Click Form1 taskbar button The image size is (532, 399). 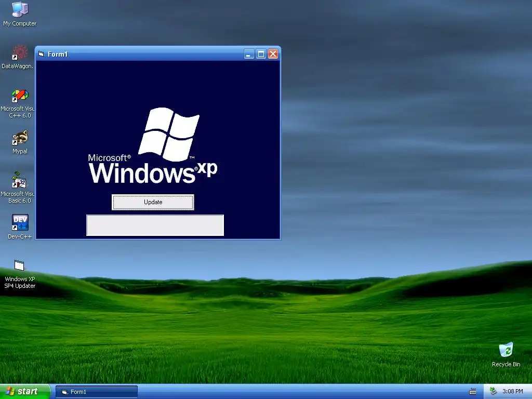click(96, 392)
